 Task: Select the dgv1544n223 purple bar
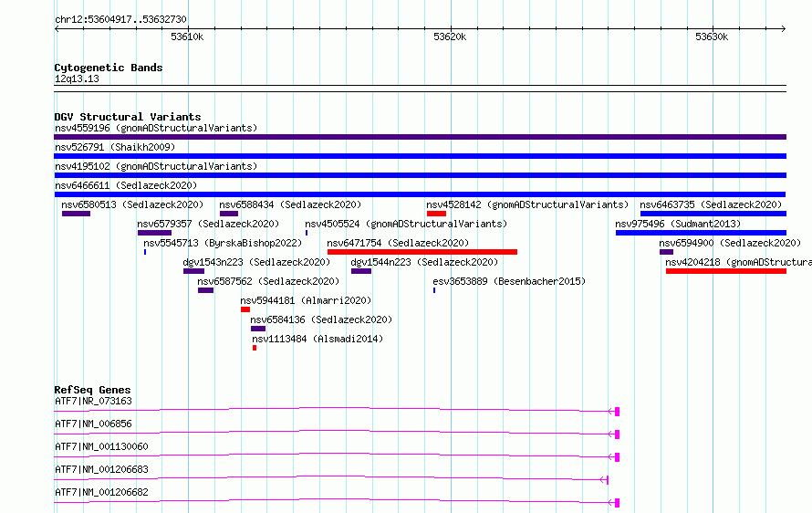pyautogui.click(x=361, y=271)
